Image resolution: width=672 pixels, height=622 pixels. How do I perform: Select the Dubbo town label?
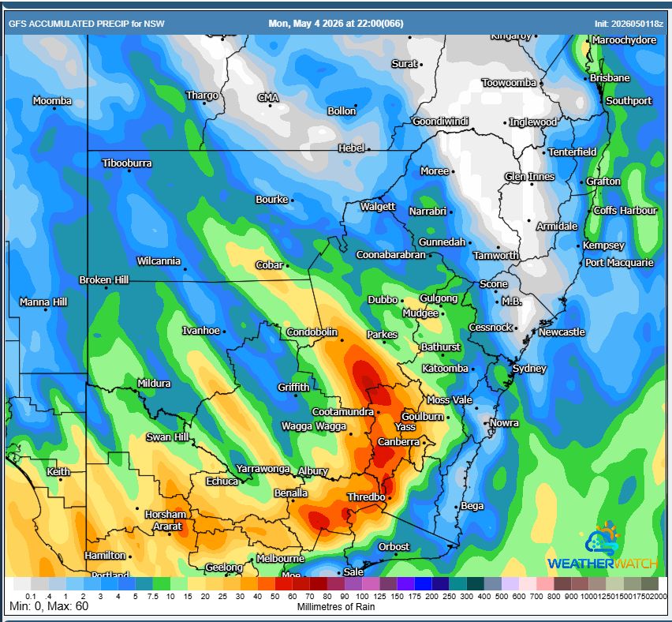(x=383, y=300)
